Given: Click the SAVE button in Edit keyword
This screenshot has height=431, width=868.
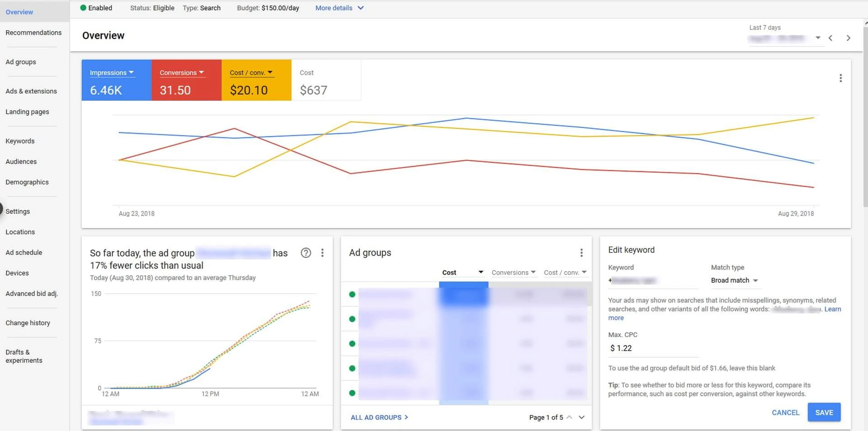Looking at the screenshot, I should point(824,412).
